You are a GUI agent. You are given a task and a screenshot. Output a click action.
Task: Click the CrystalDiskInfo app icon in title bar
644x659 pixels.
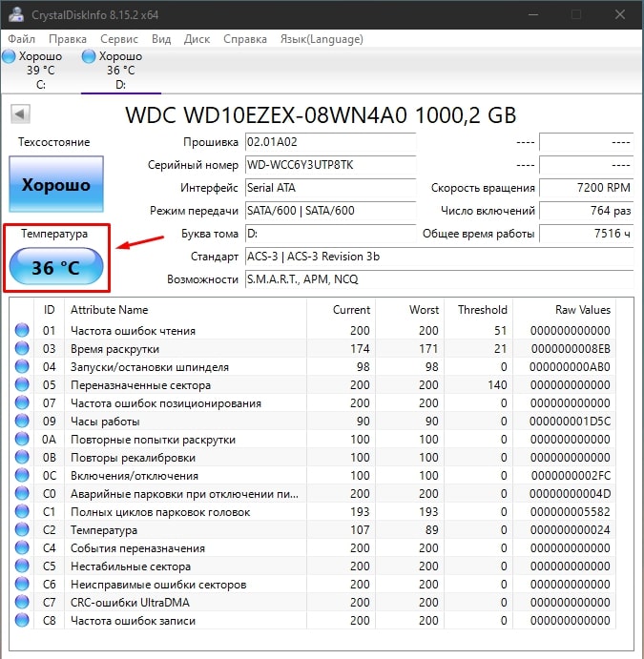16,14
